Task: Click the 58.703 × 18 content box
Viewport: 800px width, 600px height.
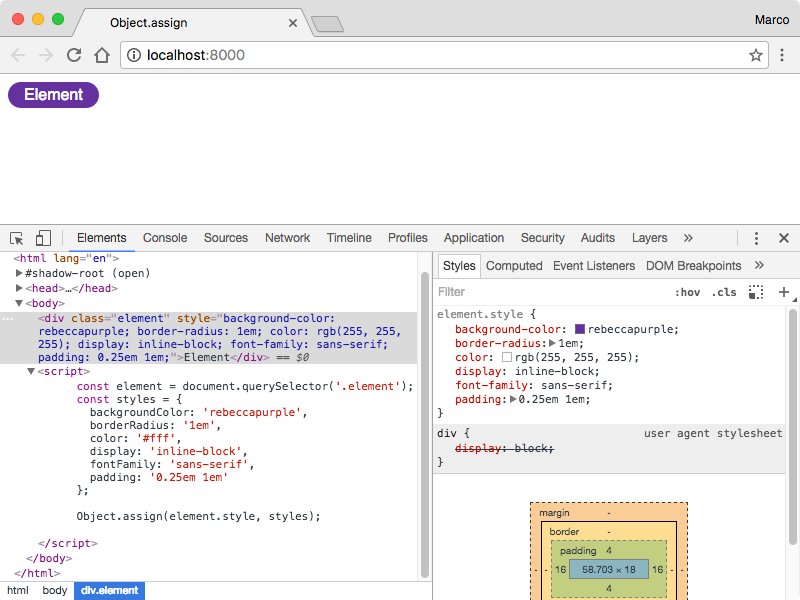Action: [x=609, y=569]
